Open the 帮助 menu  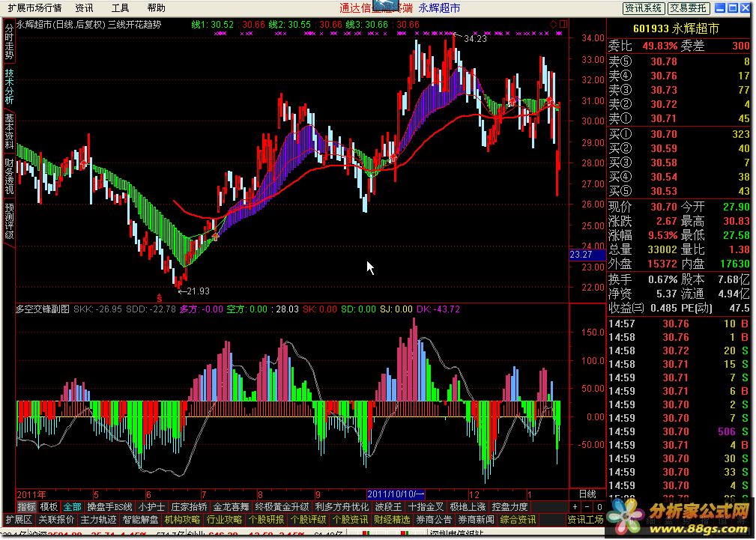[x=156, y=7]
